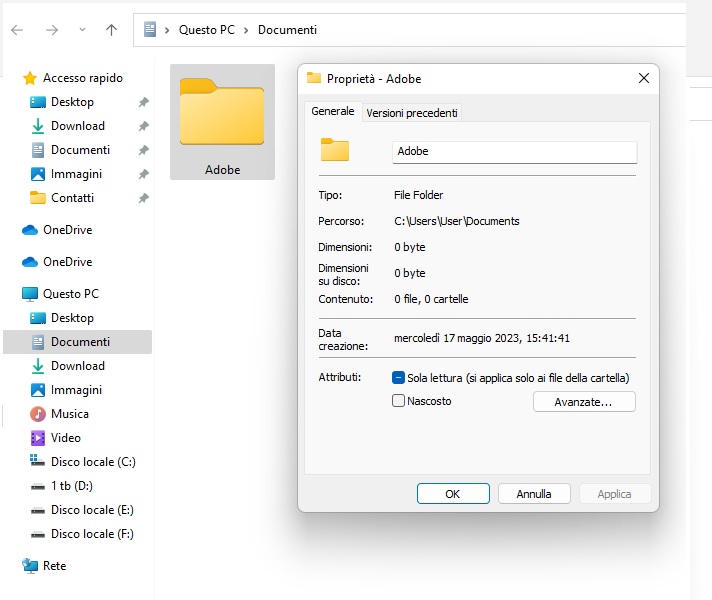Open Immagini under Accesso rapido

[76, 174]
